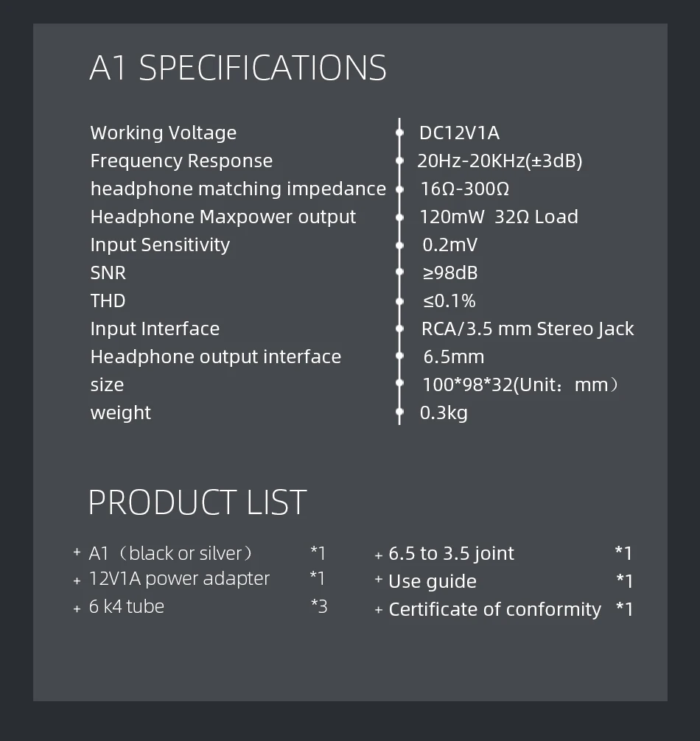Click the plus icon before 6 k4 tube
Screen dimensions: 700x741
pyautogui.click(x=77, y=608)
